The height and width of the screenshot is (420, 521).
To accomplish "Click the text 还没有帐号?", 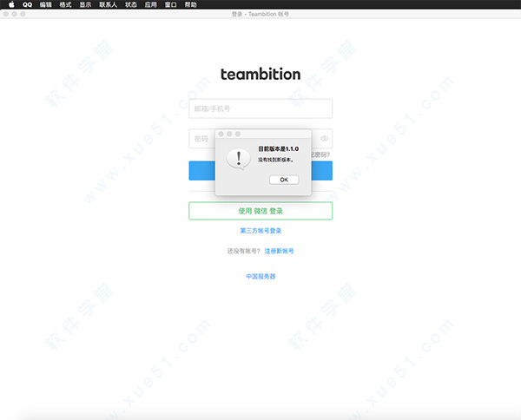I will [243, 251].
